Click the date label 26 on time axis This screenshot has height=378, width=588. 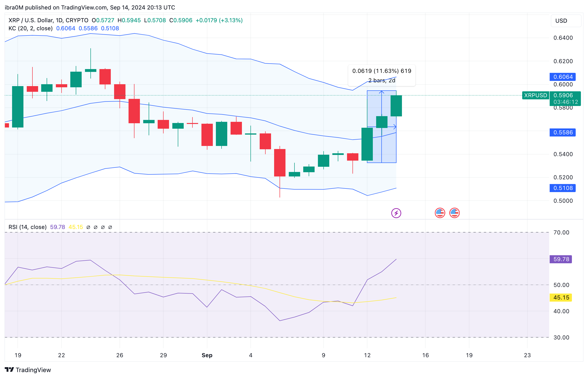[x=120, y=355]
